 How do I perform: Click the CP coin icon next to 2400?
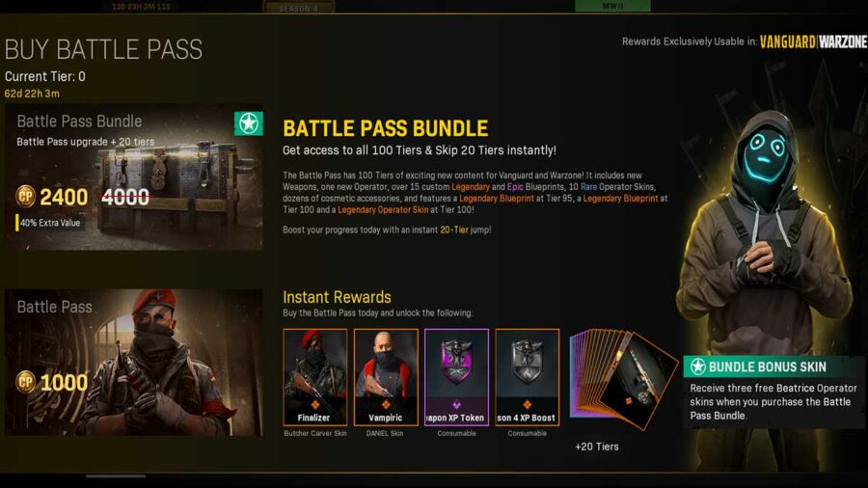[25, 196]
